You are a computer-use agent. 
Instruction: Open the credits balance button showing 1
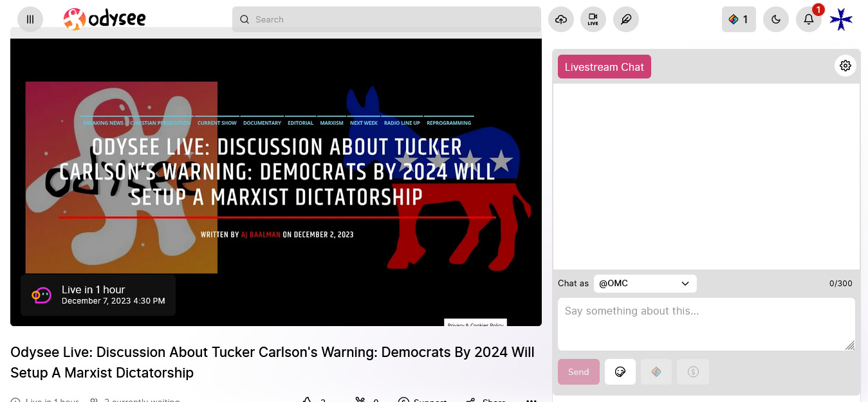tap(739, 19)
